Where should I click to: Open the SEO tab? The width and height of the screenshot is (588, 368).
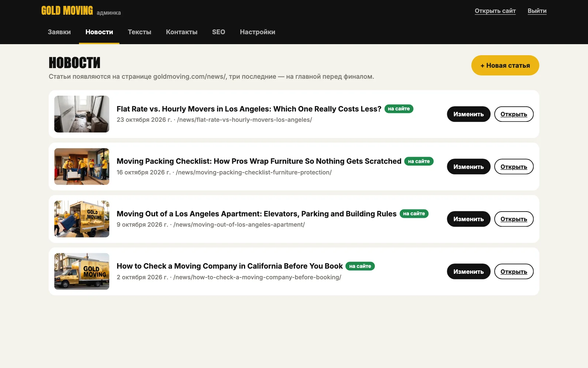[219, 32]
